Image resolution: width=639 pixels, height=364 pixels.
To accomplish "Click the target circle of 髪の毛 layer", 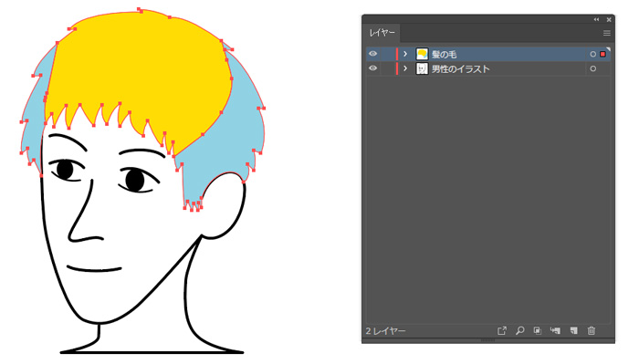I will click(593, 54).
